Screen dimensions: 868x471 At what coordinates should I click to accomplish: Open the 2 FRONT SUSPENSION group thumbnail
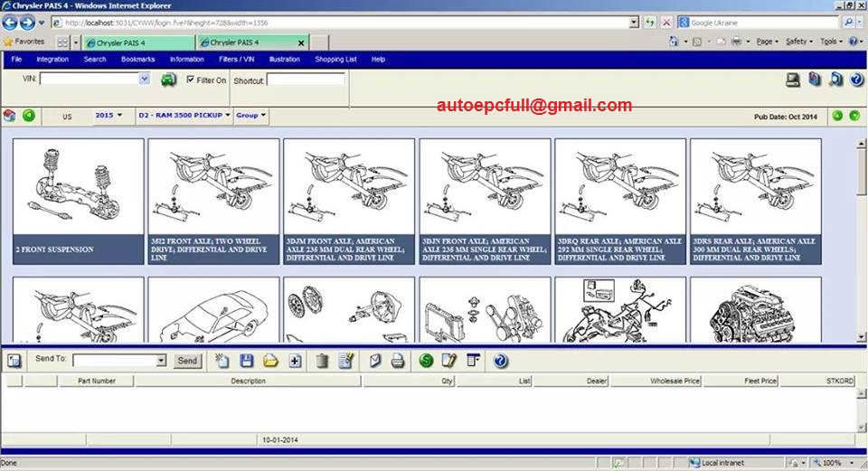pyautogui.click(x=78, y=202)
